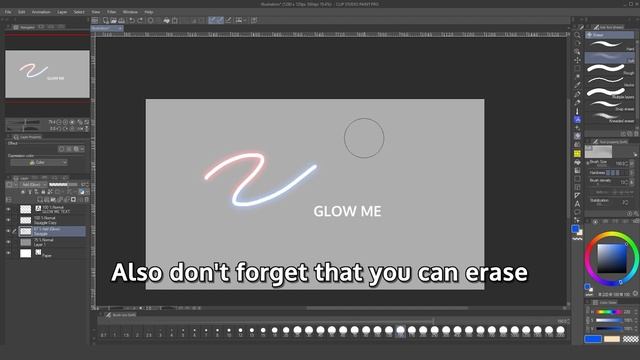Select the yellow Gradient tool
Viewport: 640px width, 360px height.
(577, 153)
